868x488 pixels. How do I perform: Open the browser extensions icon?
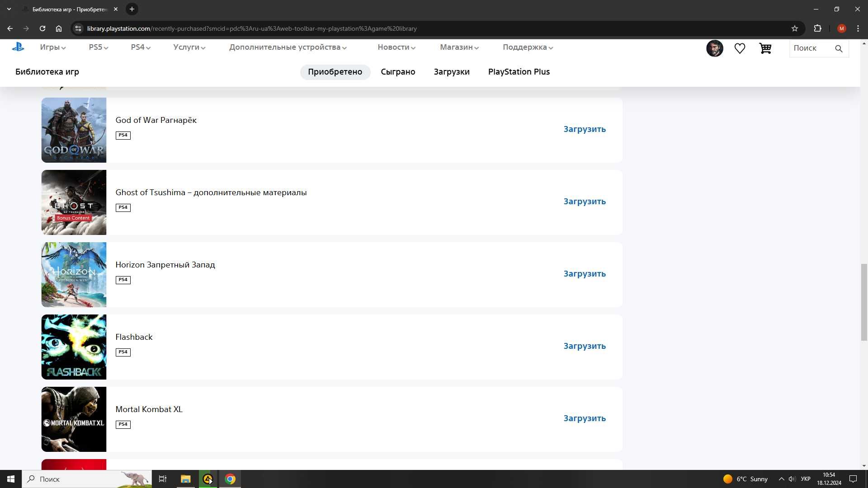(x=817, y=28)
